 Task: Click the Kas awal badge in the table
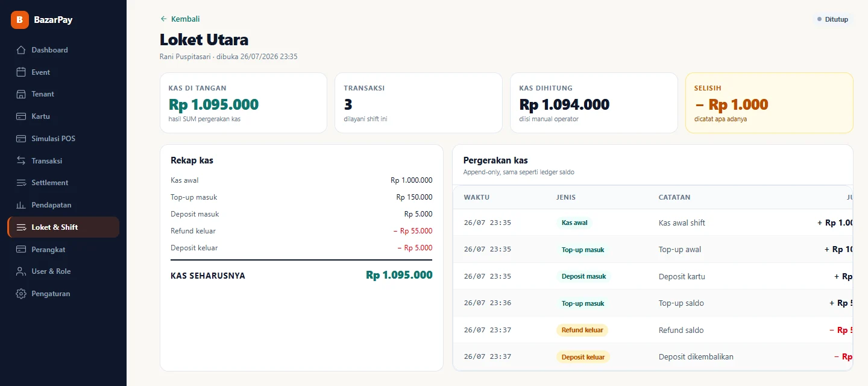574,223
